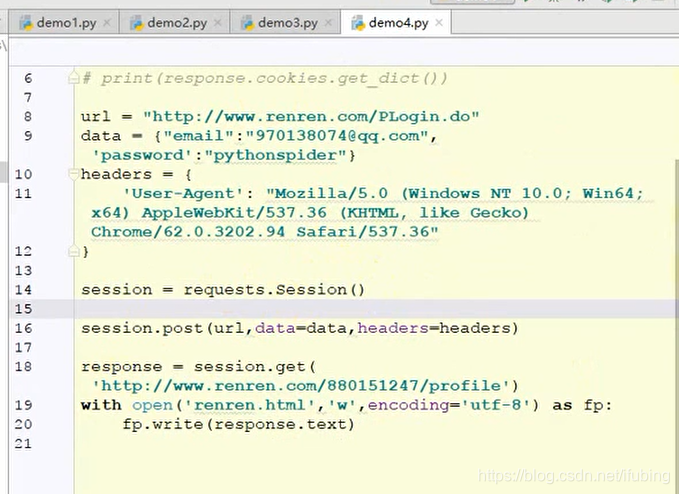
Task: Click the "pythonspider" password string
Action: tap(277, 155)
